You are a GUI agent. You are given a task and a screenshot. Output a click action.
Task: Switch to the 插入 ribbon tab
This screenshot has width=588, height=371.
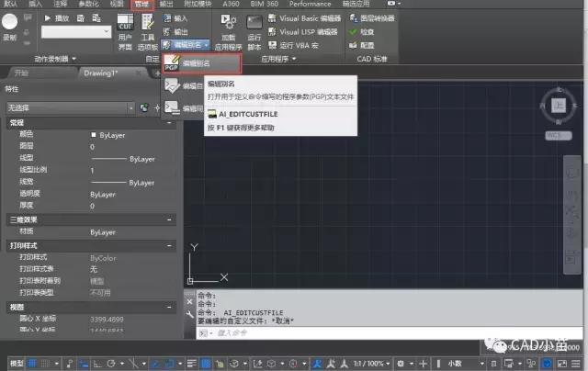pyautogui.click(x=35, y=4)
